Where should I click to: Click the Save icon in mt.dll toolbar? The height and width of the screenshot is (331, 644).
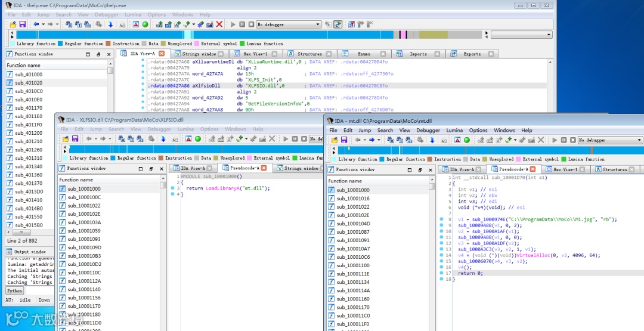click(345, 140)
